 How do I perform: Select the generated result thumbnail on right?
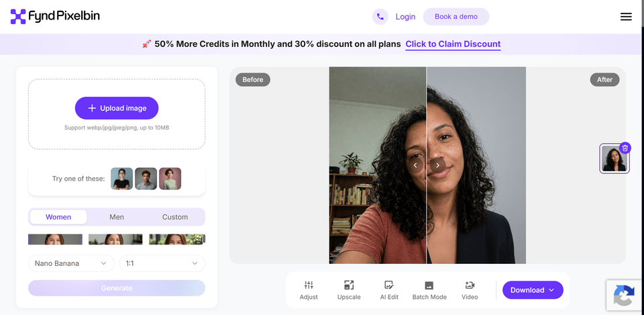click(614, 159)
